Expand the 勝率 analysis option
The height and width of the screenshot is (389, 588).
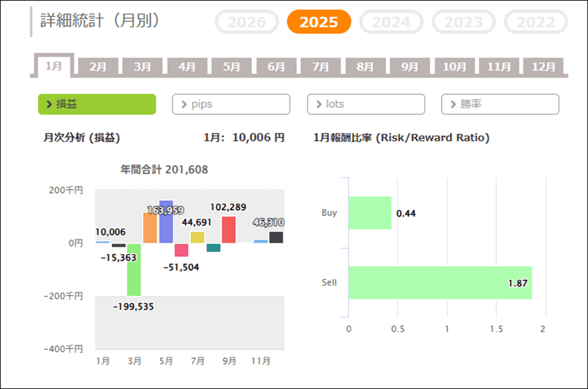[x=500, y=104]
